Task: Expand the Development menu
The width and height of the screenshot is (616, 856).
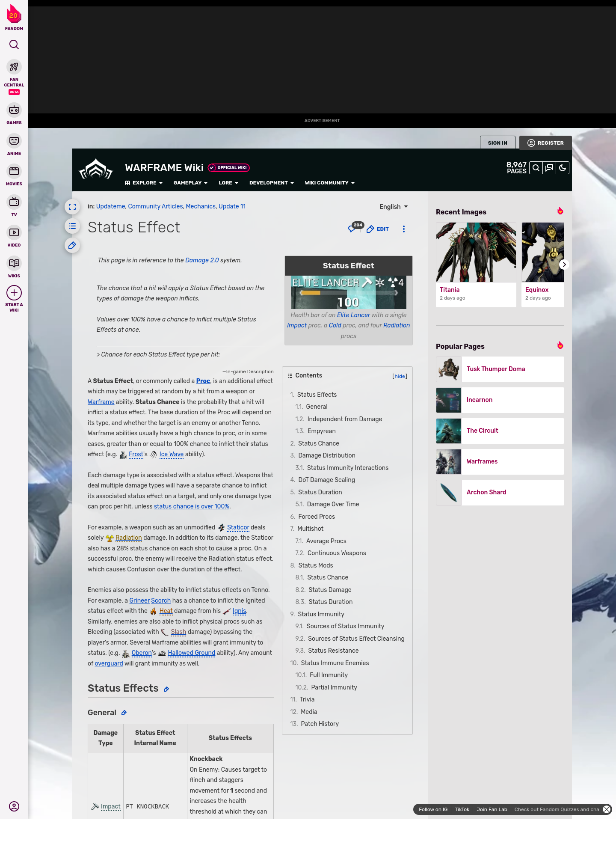Action: [272, 183]
